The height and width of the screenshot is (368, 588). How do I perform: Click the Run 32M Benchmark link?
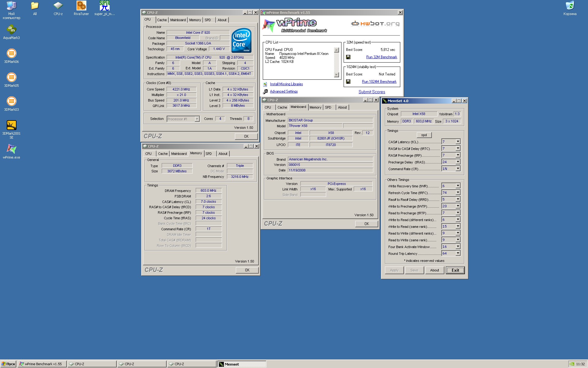point(382,57)
